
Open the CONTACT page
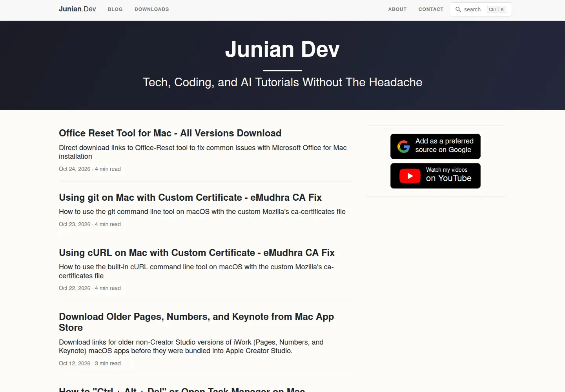[431, 9]
